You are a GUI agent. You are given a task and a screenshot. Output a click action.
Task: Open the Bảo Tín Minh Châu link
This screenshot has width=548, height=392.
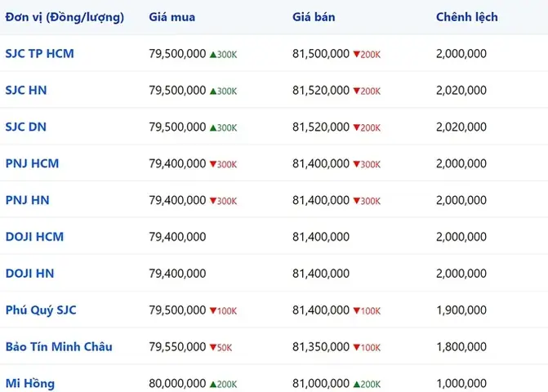tap(59, 346)
